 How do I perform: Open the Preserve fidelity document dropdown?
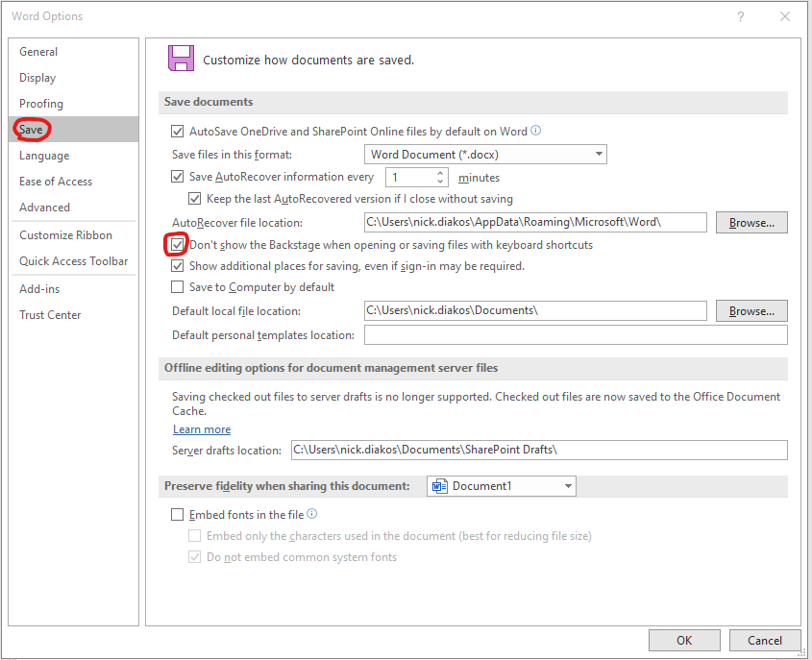point(567,485)
